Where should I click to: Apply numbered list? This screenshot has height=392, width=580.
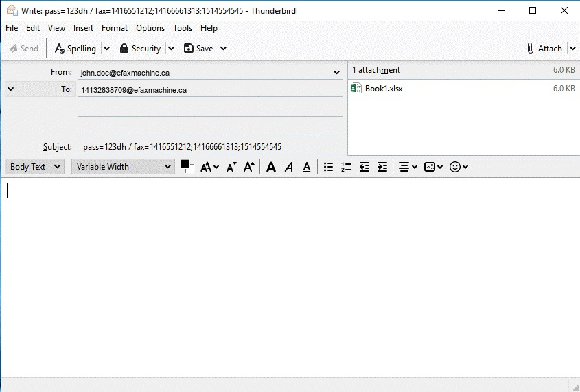(346, 167)
